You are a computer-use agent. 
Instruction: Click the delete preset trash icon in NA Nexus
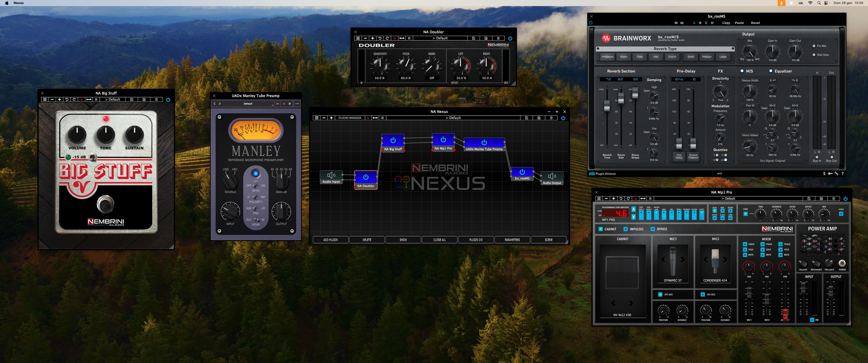(x=551, y=118)
